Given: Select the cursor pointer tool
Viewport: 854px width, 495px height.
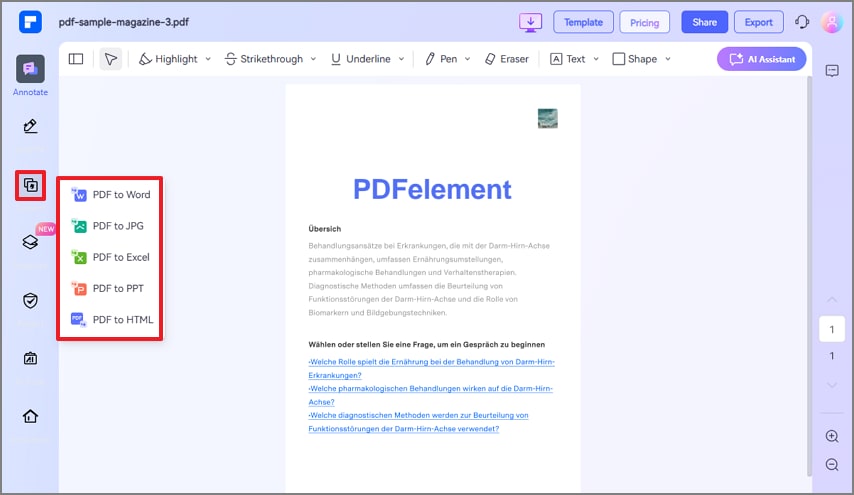Looking at the screenshot, I should (111, 59).
